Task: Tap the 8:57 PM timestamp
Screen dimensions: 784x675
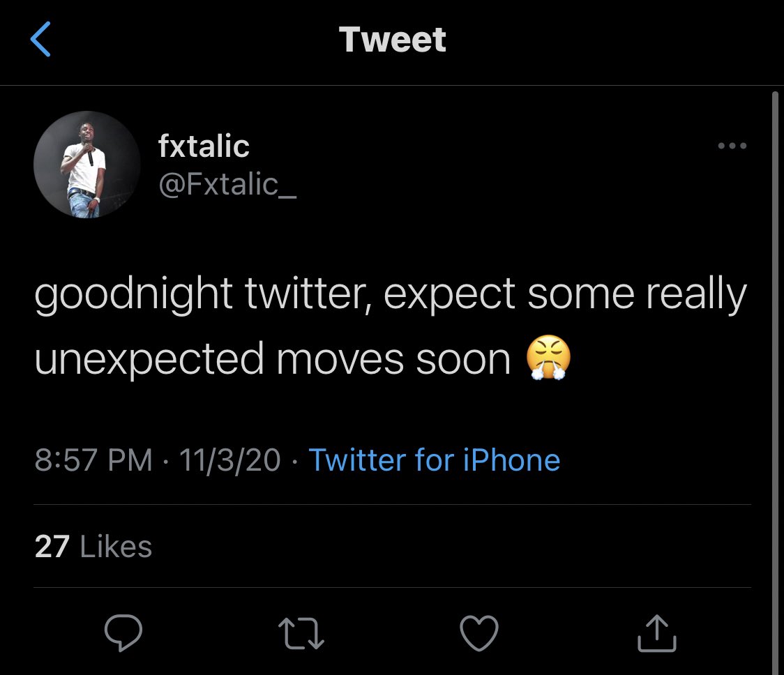Action: coord(93,460)
